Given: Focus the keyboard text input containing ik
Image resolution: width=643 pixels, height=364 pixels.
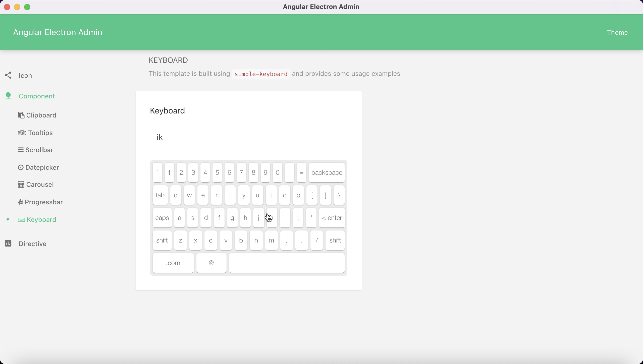Looking at the screenshot, I should tap(248, 137).
